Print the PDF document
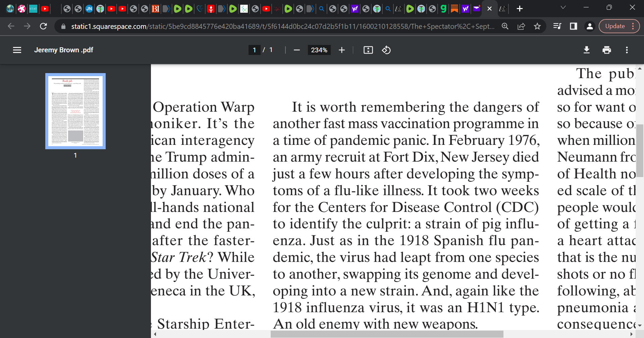 (x=606, y=50)
